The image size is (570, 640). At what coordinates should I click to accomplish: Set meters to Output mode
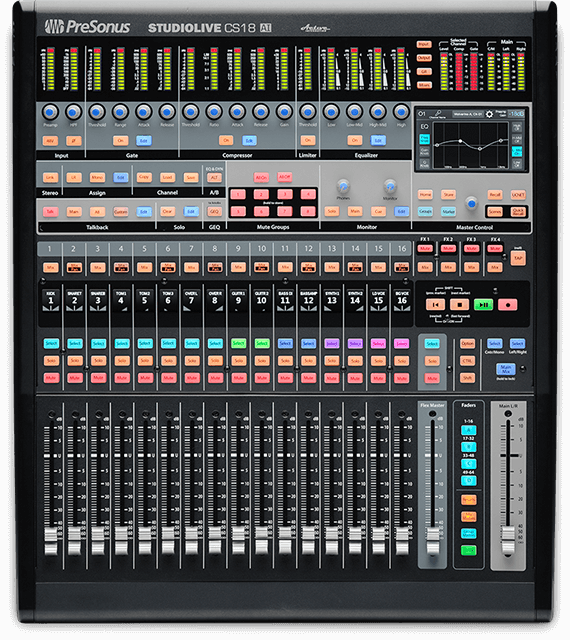coord(424,58)
